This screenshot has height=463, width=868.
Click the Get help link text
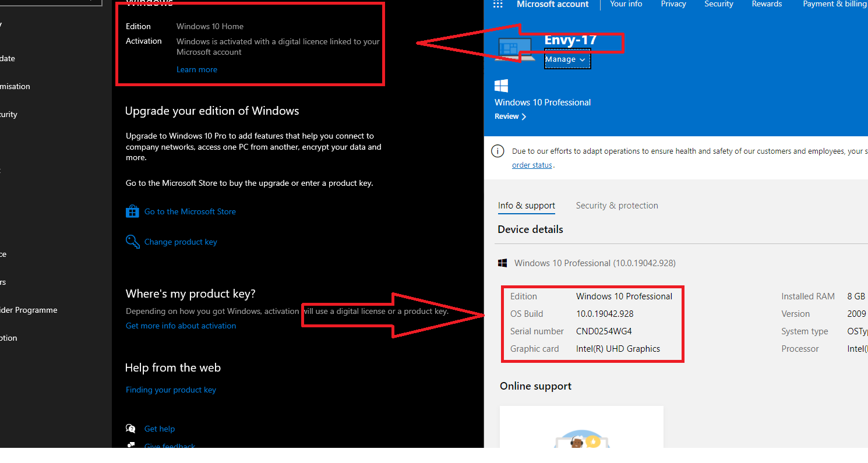160,429
